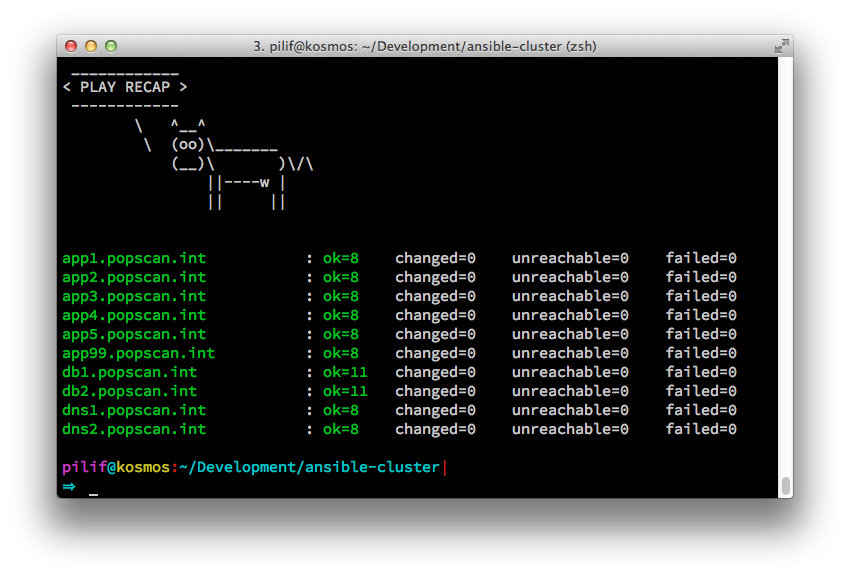
Task: Click the fullscreen arrows icon in title bar
Action: 781,47
